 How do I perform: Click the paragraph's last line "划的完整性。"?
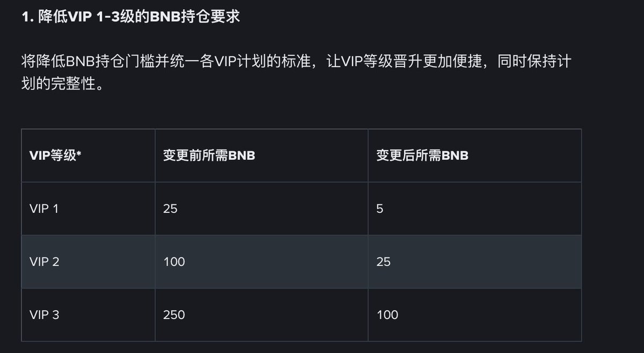pyautogui.click(x=61, y=85)
